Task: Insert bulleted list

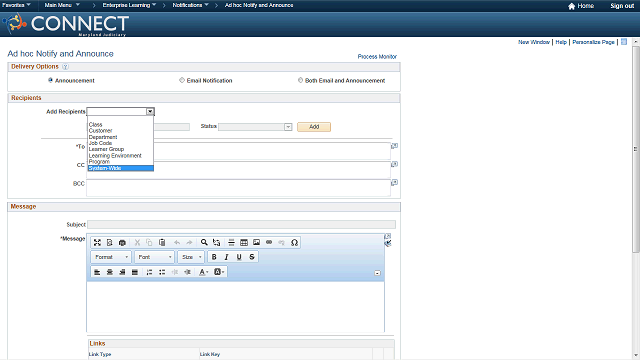Action: tap(162, 272)
